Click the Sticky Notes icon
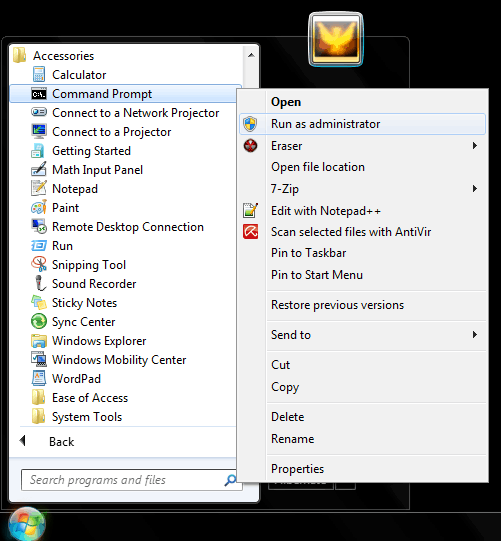 [x=39, y=302]
